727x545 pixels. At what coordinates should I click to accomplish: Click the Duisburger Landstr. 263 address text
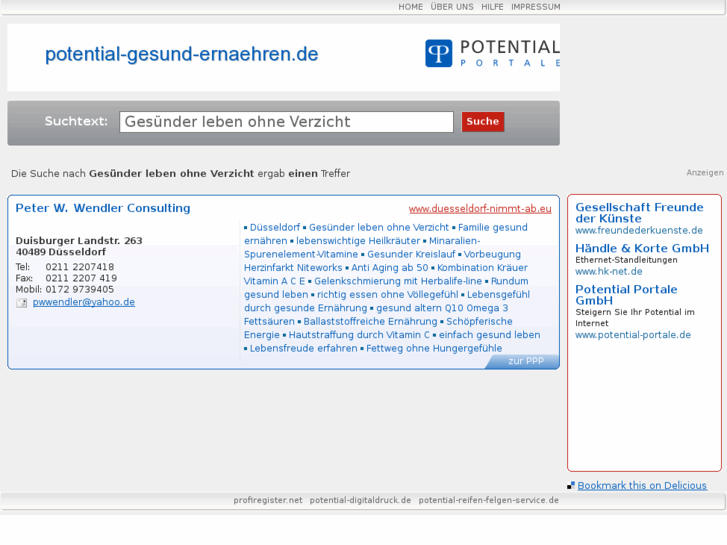click(79, 241)
